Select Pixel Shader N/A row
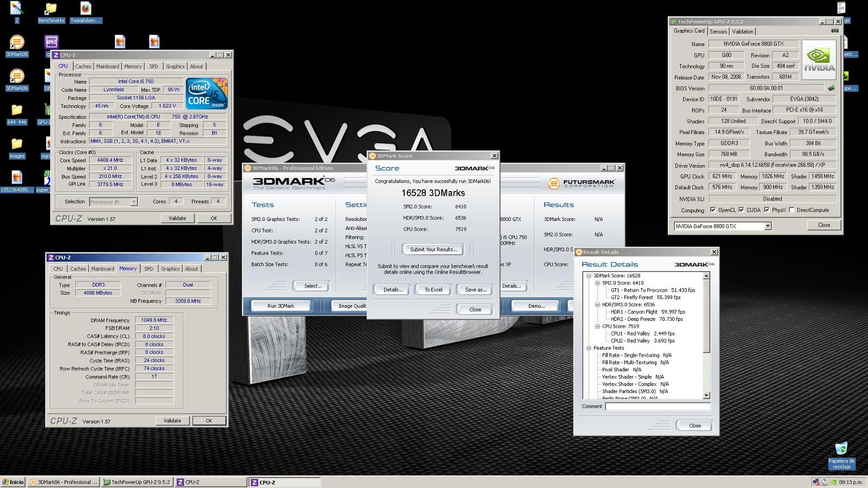Image resolution: width=868 pixels, height=488 pixels. pyautogui.click(x=622, y=370)
